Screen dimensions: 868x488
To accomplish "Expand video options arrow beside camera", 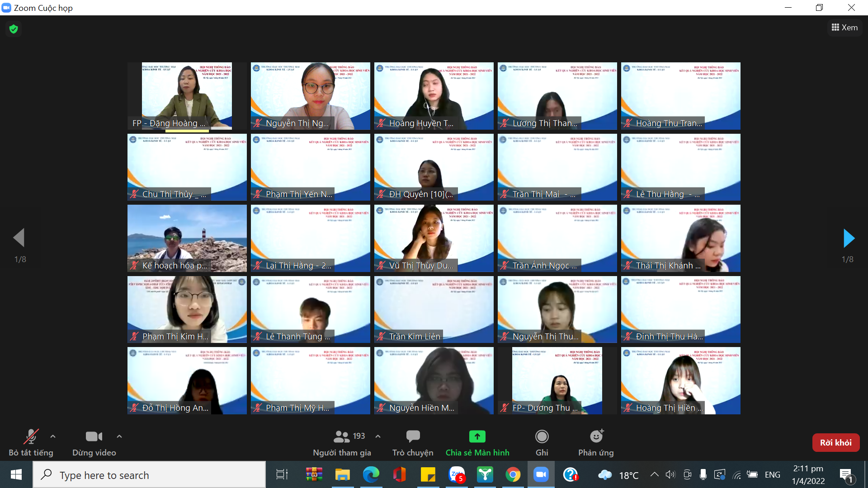I will [119, 436].
